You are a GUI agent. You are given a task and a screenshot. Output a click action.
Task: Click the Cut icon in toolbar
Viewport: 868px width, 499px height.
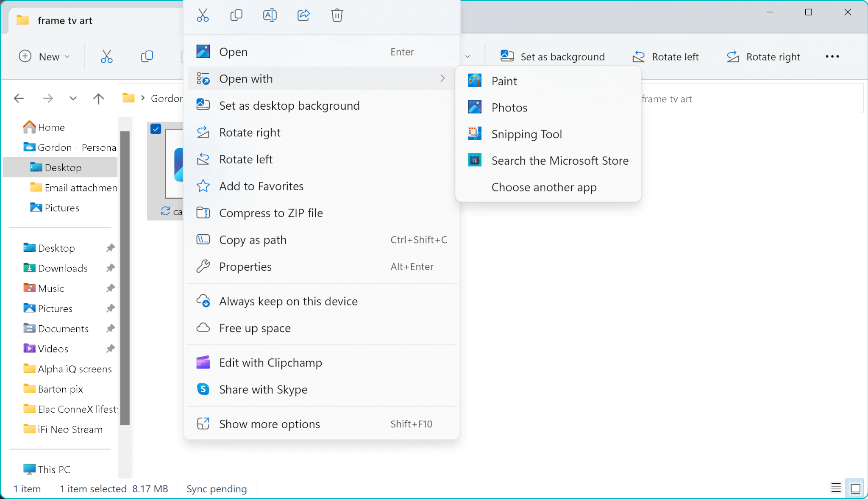107,56
